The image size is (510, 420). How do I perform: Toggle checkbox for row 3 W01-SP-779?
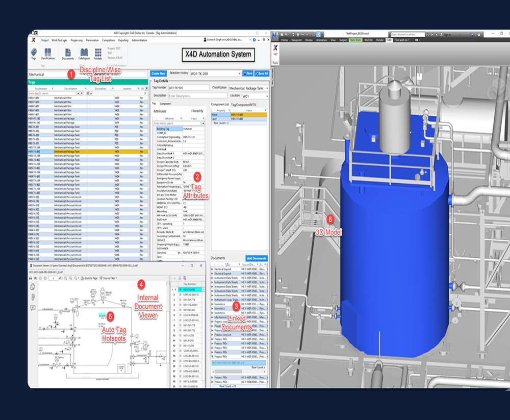pyautogui.click(x=180, y=300)
